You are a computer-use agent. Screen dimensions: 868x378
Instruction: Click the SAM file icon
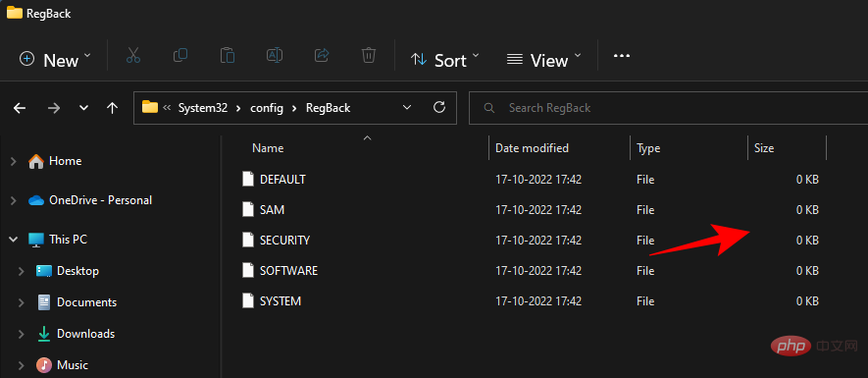[x=248, y=209]
